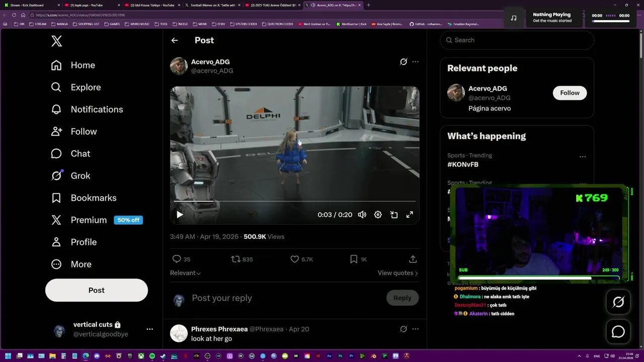The image size is (644, 362).
Task: Open a new browser tab
Action: tap(368, 5)
